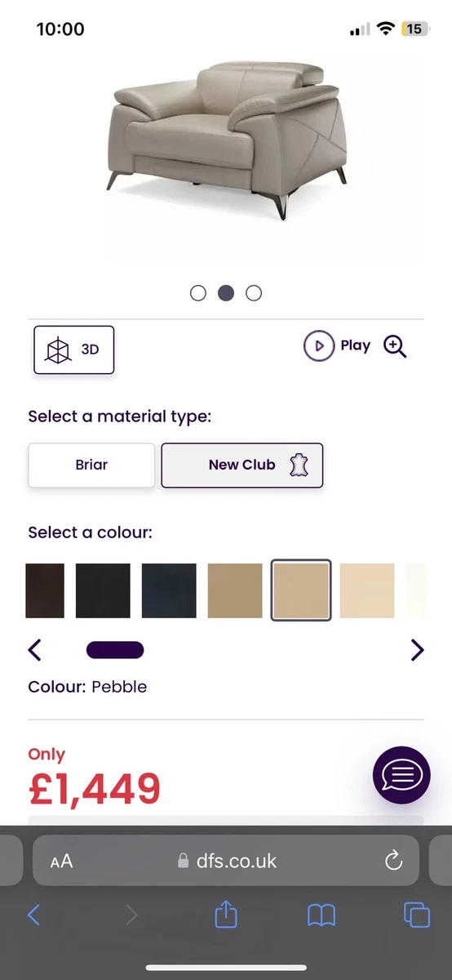Play the product video

(337, 345)
